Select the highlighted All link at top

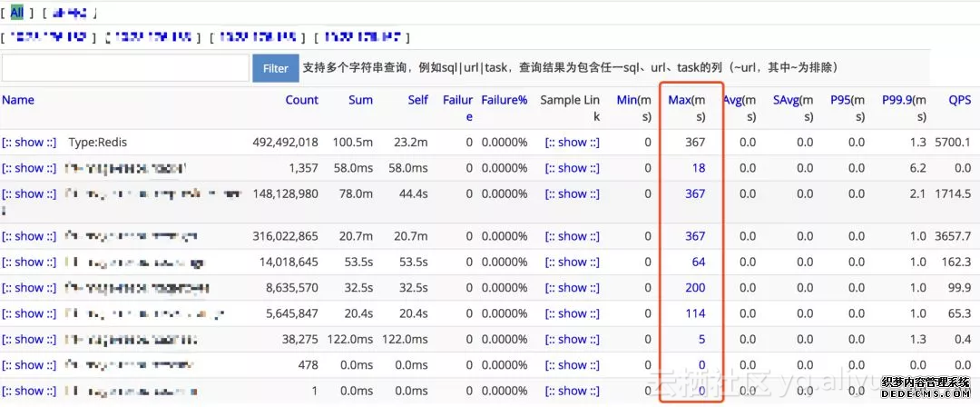pos(17,13)
